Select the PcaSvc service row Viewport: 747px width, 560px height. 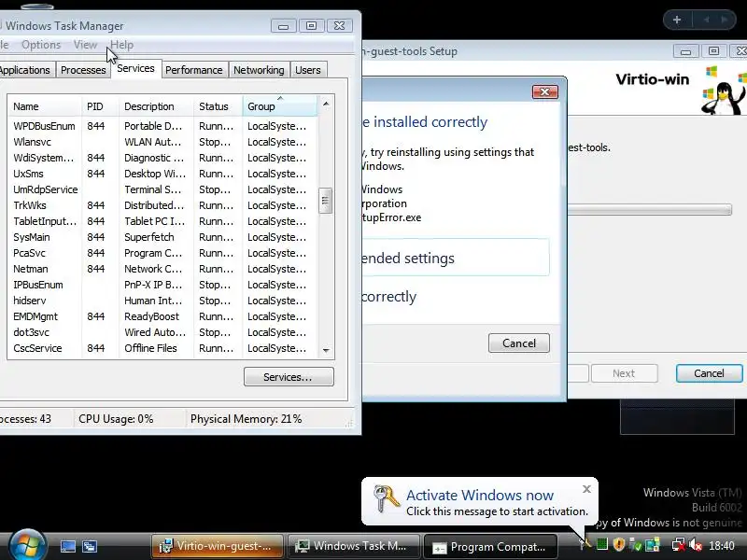pyautogui.click(x=162, y=253)
